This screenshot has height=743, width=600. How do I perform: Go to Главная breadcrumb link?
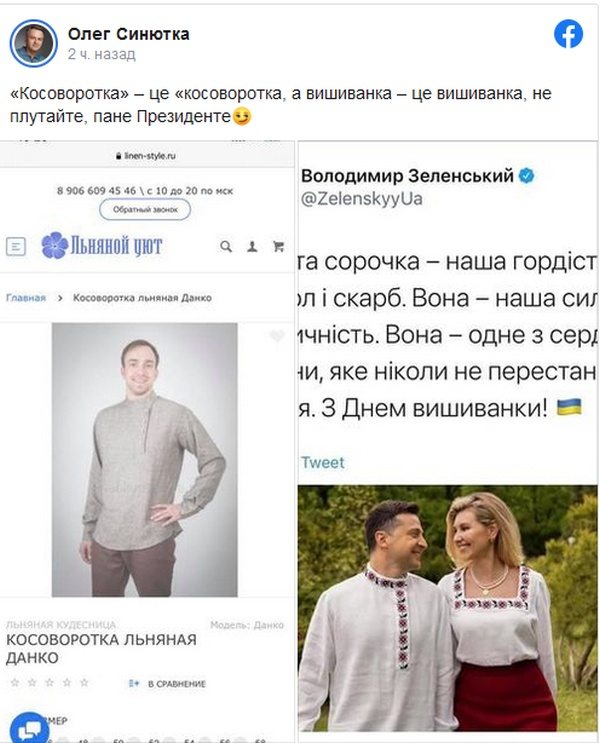pos(26,298)
